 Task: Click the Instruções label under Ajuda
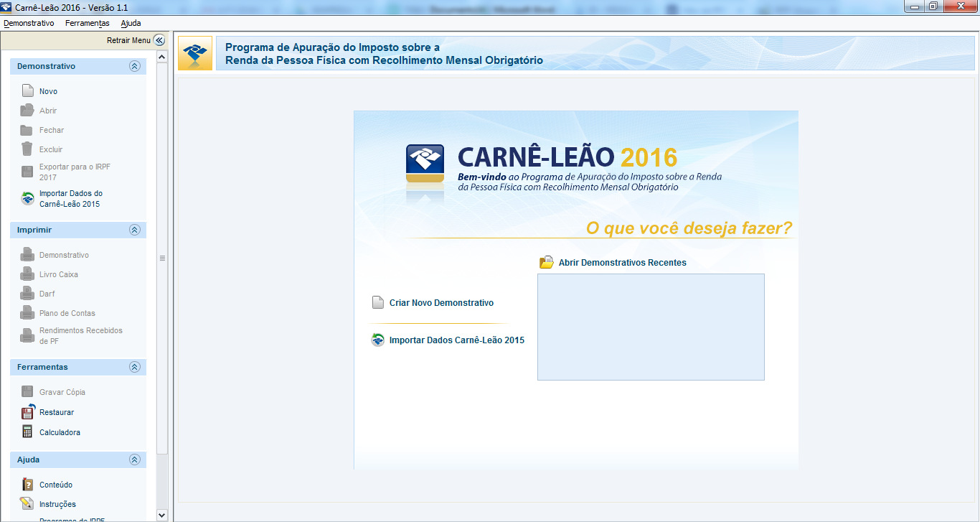click(x=57, y=505)
